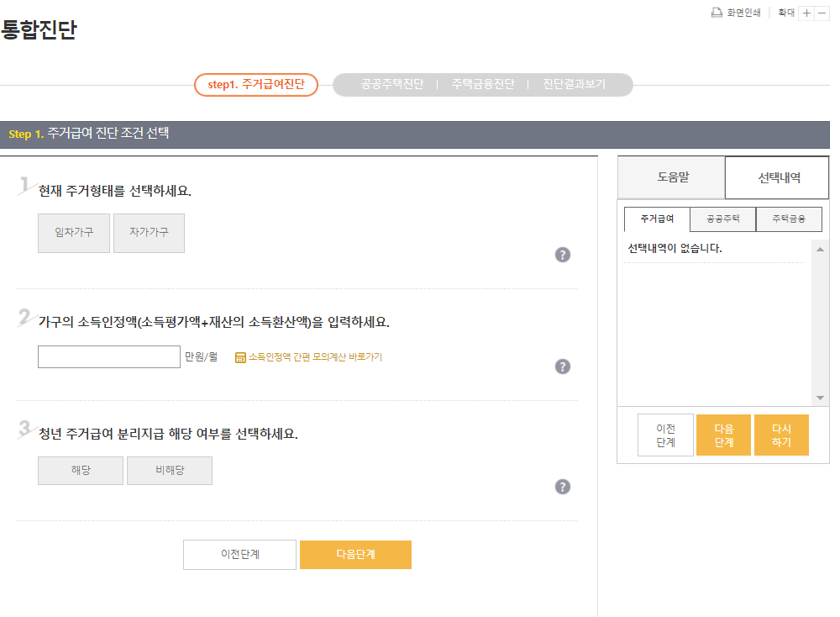Open help icon for 주거형태 question
Viewport: 840px width, 617px height.
pyautogui.click(x=563, y=255)
